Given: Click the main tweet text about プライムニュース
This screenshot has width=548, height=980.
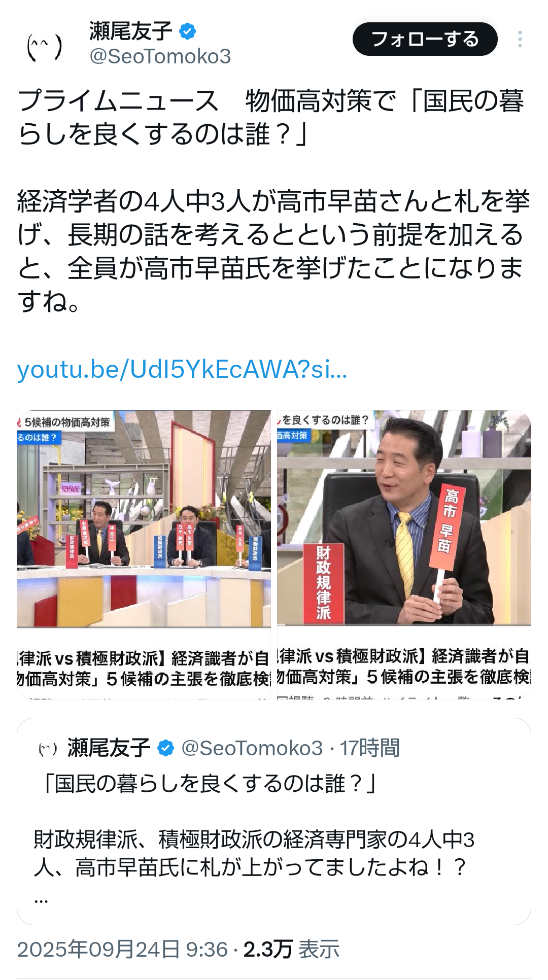Looking at the screenshot, I should 274,201.
